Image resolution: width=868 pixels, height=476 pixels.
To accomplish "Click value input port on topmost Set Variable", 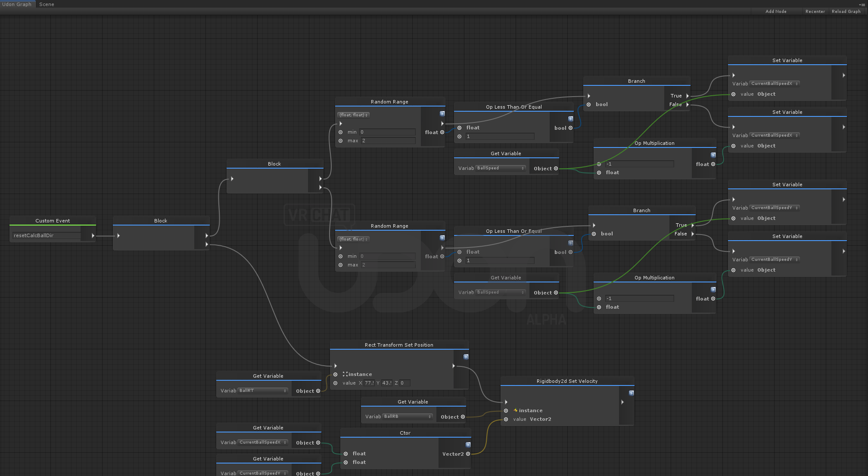I will (x=733, y=94).
